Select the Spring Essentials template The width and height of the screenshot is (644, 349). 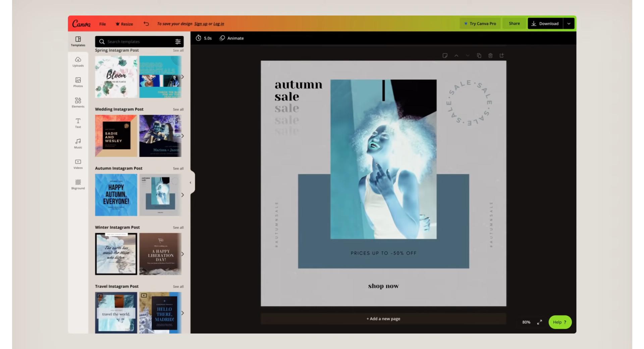click(160, 77)
